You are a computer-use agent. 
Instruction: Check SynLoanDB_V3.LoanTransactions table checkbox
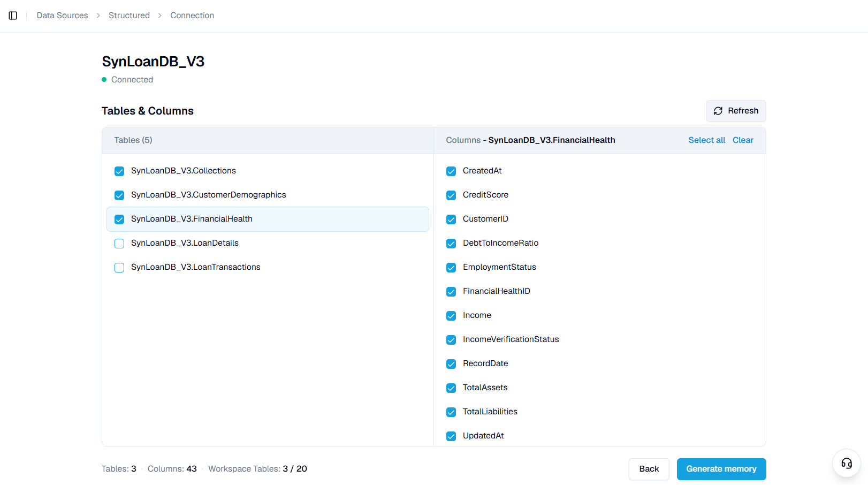(x=119, y=268)
